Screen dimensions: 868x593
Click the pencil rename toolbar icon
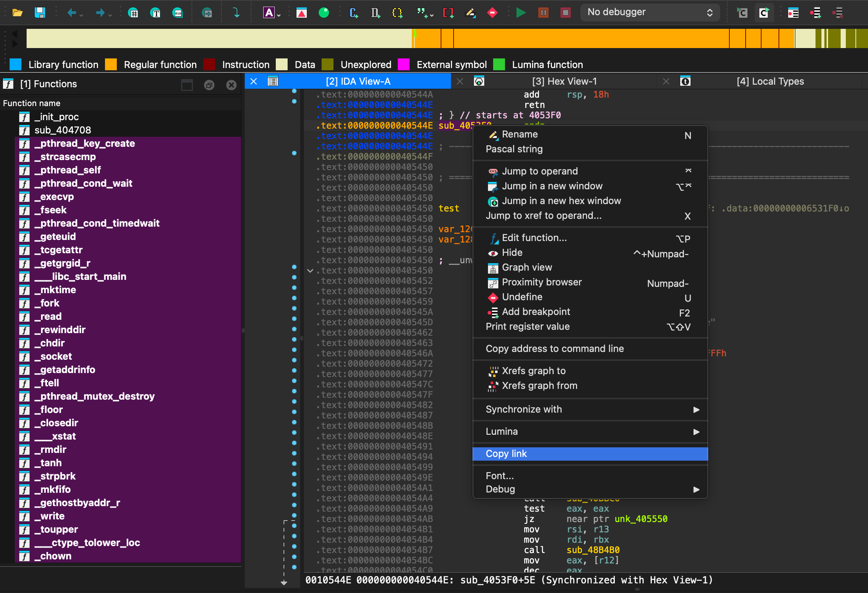point(470,13)
